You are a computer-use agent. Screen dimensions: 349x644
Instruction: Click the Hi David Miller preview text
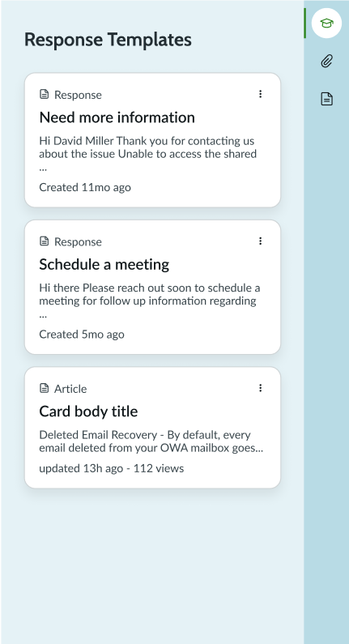[148, 154]
